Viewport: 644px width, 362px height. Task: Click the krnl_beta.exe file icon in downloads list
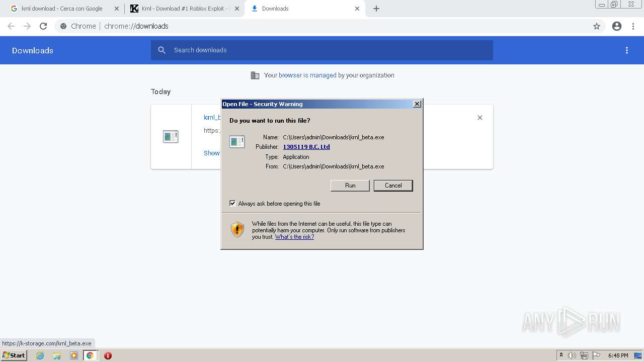[x=171, y=136]
